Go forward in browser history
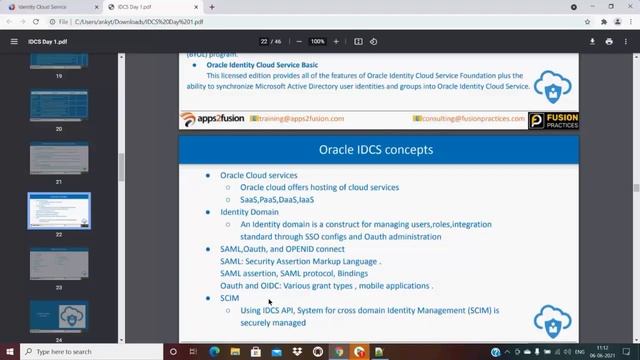Screen dimensions: 640x360 [x=22, y=22]
